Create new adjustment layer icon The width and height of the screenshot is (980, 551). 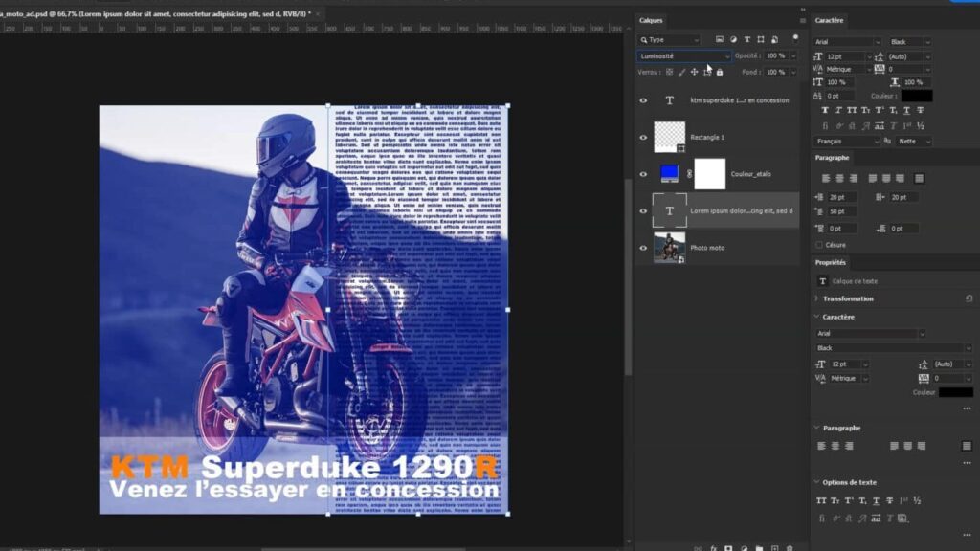tap(744, 548)
